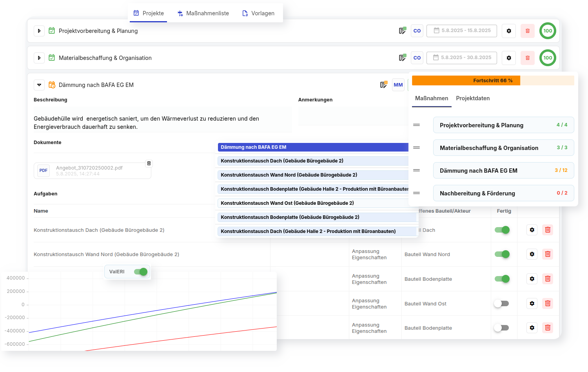
Task: Delete the Projektvorbereitung & Planung phase
Action: pyautogui.click(x=528, y=31)
